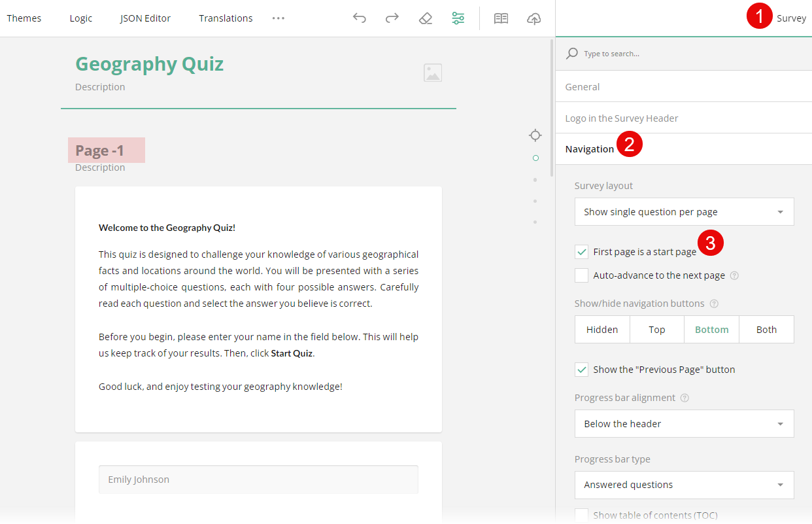Click the Emily Johnson name input field

[258, 480]
